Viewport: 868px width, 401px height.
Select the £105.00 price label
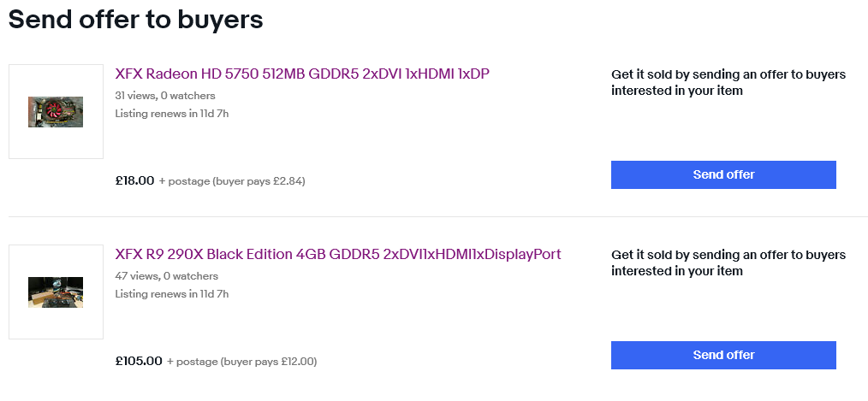(139, 361)
